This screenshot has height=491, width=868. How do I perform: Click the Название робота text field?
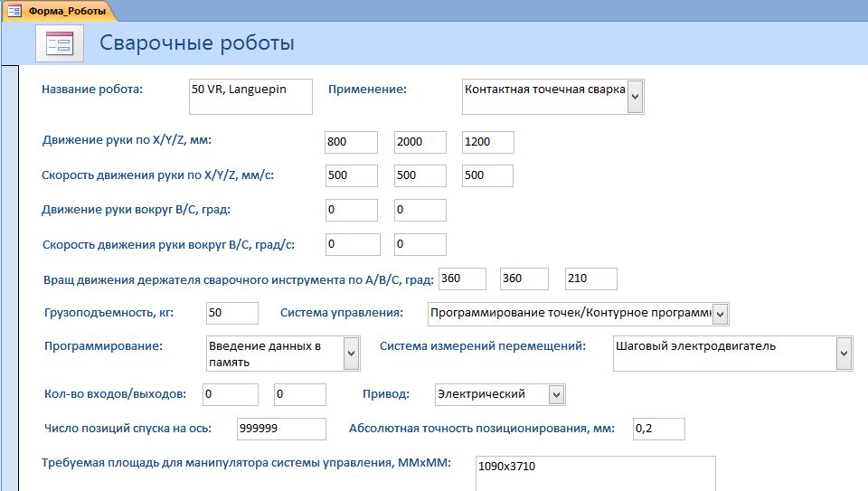(x=250, y=97)
